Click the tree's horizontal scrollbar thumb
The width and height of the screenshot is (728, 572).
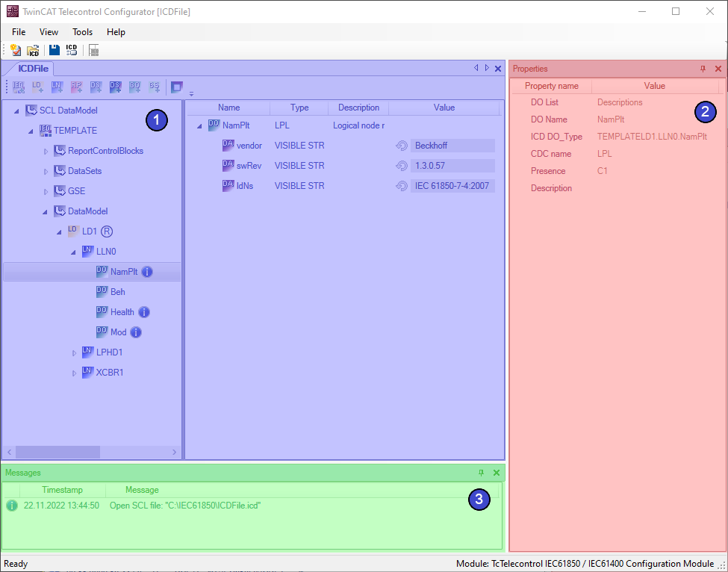coord(57,453)
